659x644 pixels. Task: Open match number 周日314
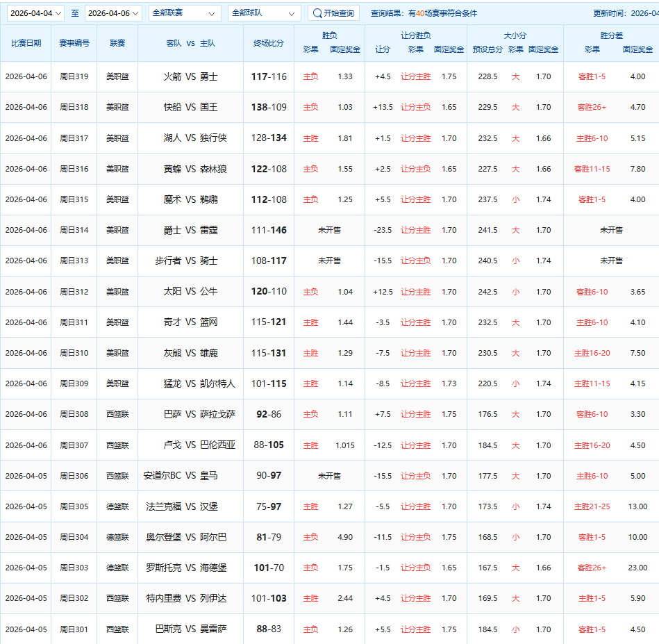pyautogui.click(x=74, y=230)
